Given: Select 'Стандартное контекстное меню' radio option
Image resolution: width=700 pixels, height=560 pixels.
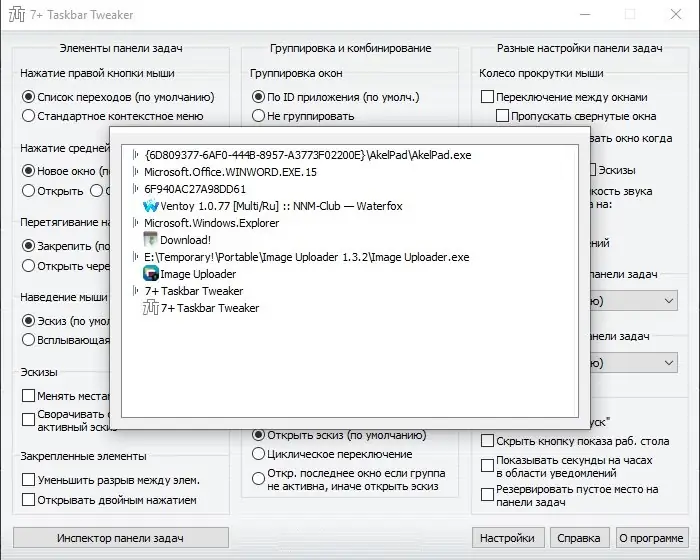Looking at the screenshot, I should click(28, 116).
